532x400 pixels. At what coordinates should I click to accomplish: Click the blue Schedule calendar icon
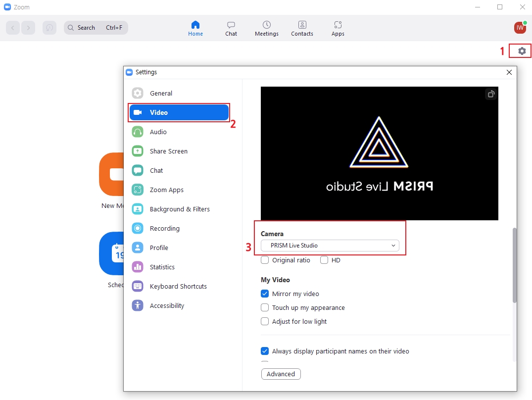point(111,253)
